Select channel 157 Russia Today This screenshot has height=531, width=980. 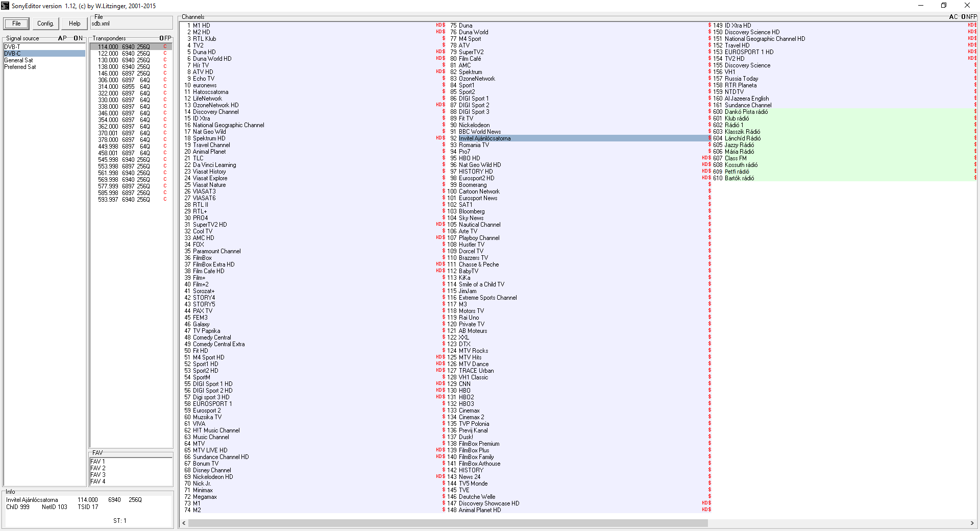(844, 79)
